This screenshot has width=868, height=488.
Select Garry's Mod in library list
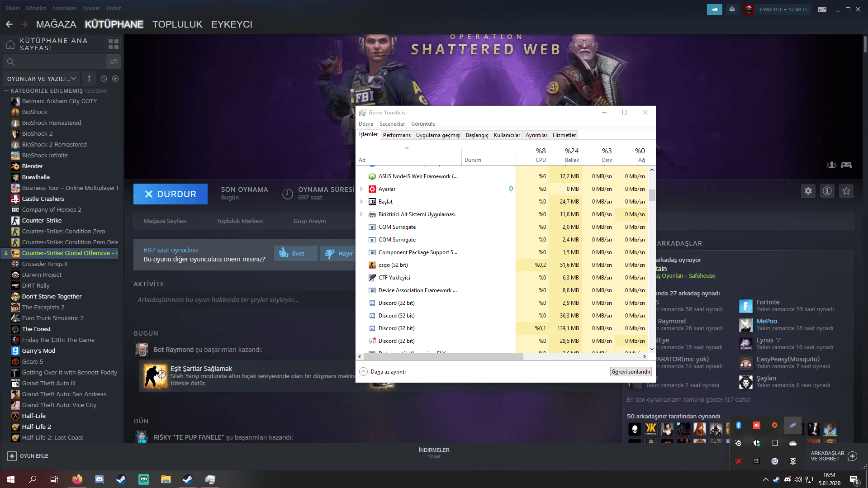pos(38,351)
